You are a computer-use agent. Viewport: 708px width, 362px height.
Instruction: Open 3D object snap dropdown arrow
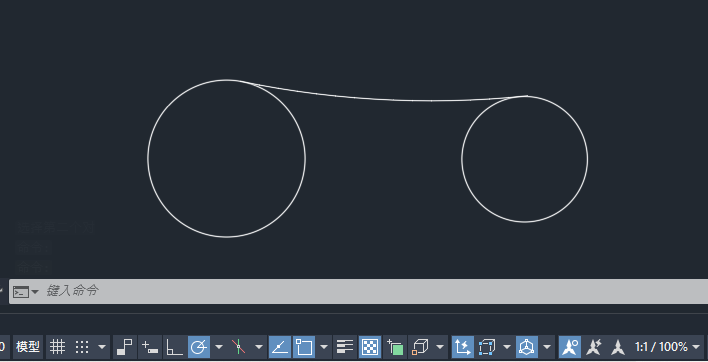point(440,347)
